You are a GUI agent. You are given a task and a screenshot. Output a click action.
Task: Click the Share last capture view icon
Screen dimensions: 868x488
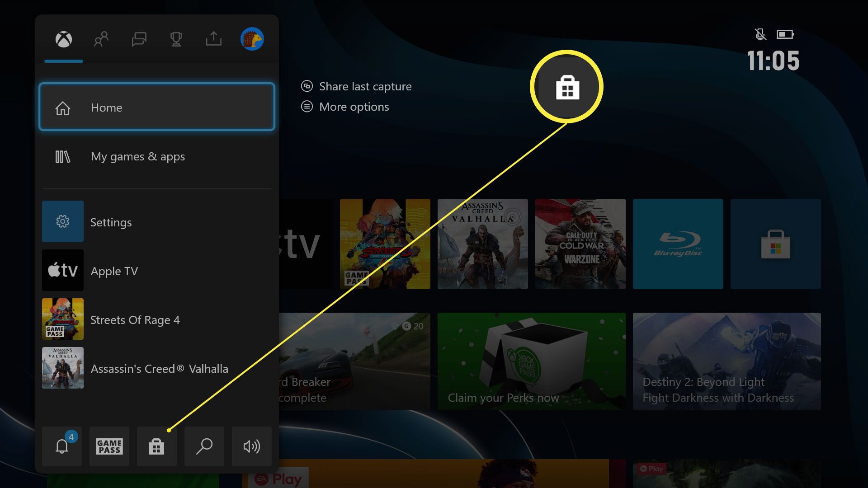pos(307,86)
